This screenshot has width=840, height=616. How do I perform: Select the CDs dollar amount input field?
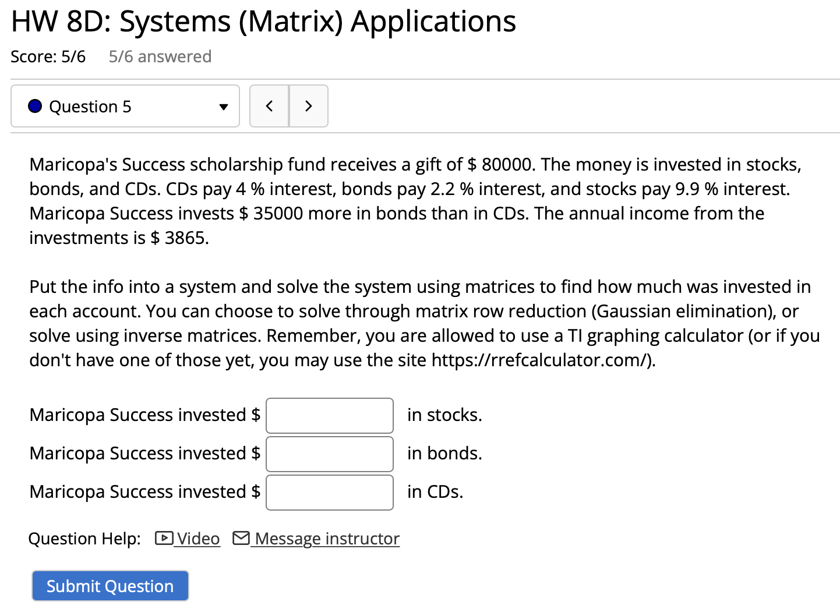point(329,492)
